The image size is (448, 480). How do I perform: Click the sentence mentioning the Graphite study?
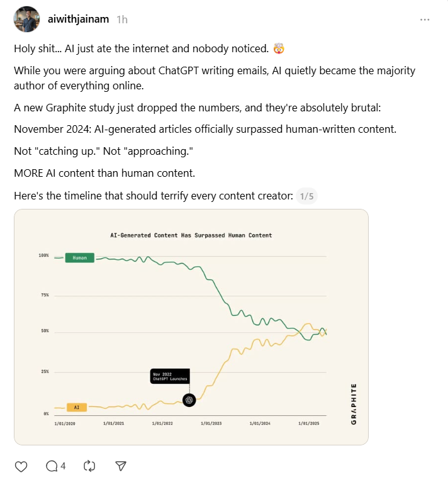click(197, 108)
